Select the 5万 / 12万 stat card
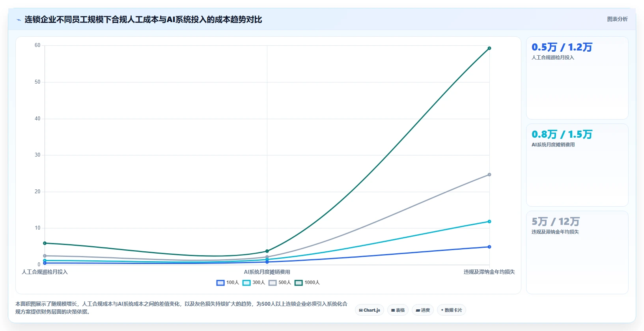 (x=577, y=252)
